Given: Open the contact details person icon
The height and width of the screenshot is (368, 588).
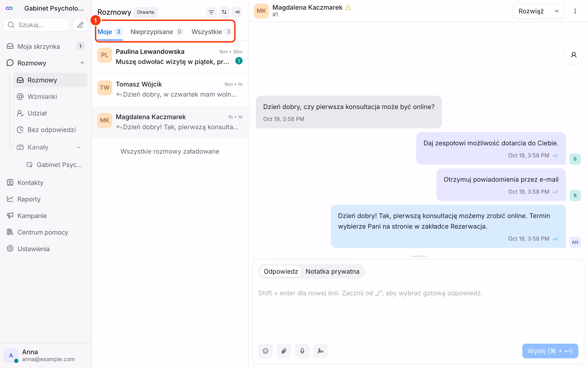Looking at the screenshot, I should [x=574, y=55].
